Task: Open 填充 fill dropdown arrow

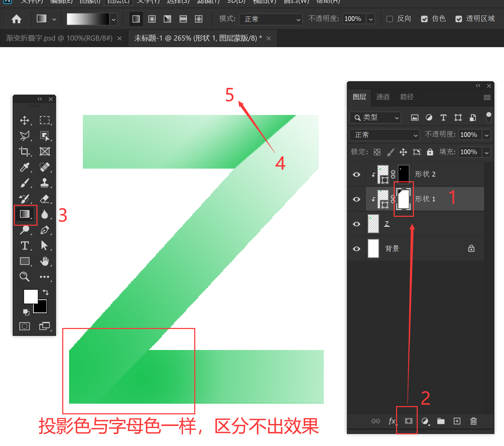Action: point(486,152)
